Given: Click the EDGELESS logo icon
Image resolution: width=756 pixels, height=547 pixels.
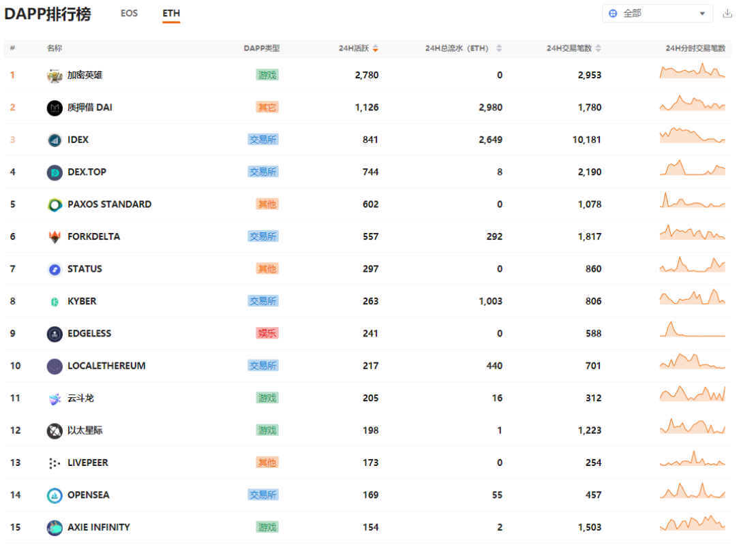Looking at the screenshot, I should pos(55,334).
